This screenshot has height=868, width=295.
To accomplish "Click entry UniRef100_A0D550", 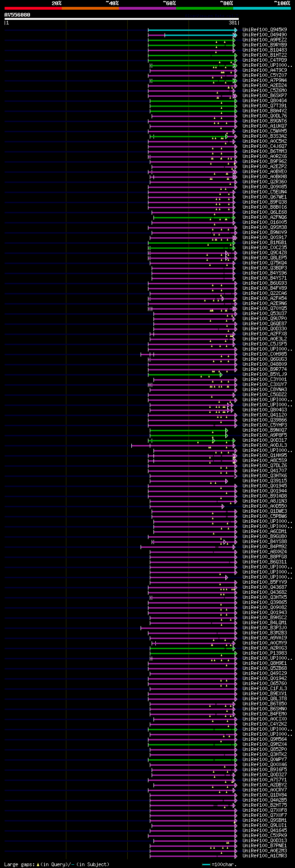I will tap(265, 506).
